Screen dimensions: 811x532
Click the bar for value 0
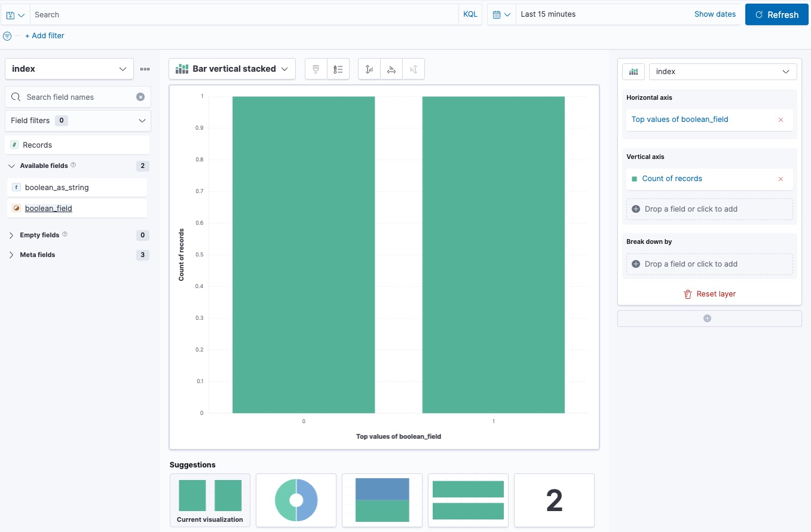304,255
